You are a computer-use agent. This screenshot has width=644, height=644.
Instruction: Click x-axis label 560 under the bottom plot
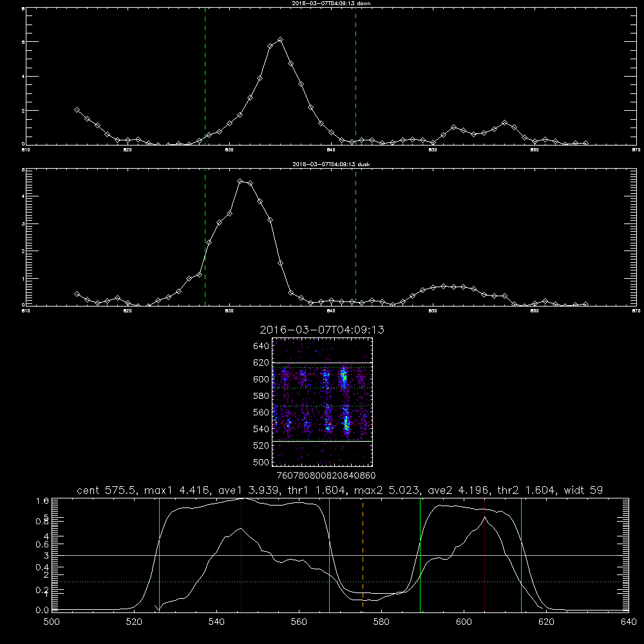pyautogui.click(x=299, y=622)
